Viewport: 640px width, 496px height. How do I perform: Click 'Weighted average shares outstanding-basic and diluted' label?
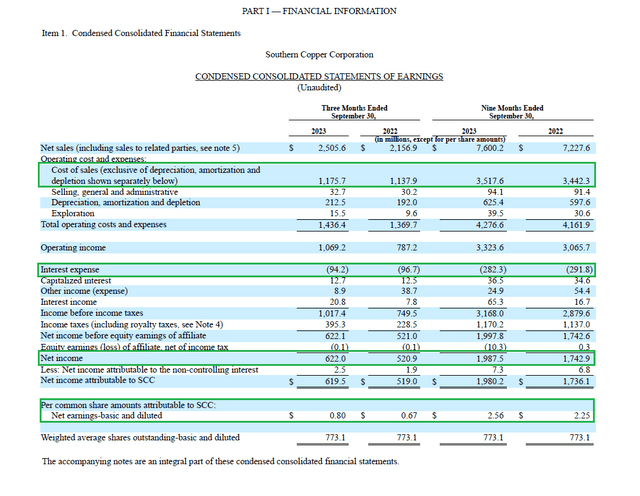click(140, 438)
